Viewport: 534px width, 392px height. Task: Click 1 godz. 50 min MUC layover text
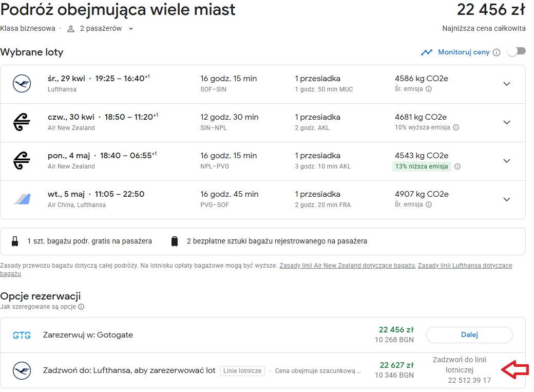(324, 89)
